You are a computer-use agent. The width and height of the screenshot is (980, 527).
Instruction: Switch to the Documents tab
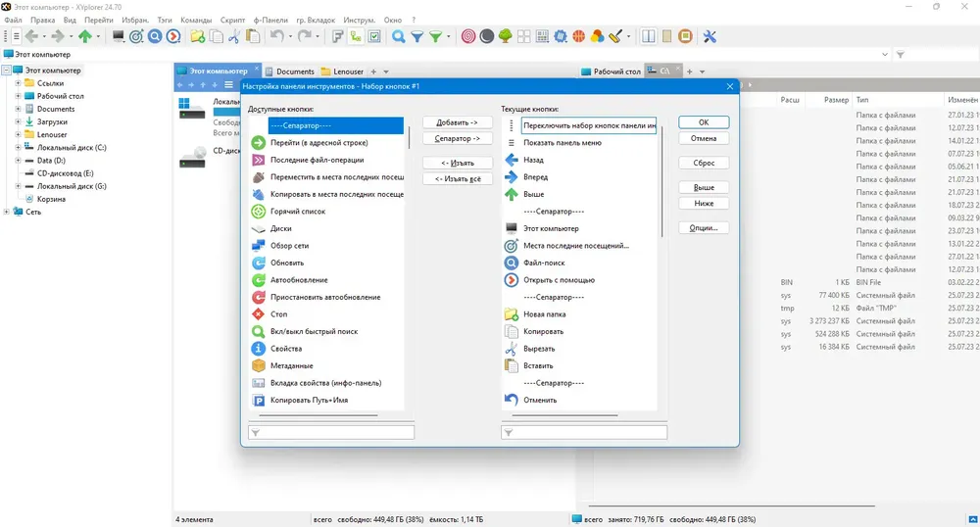pos(289,72)
